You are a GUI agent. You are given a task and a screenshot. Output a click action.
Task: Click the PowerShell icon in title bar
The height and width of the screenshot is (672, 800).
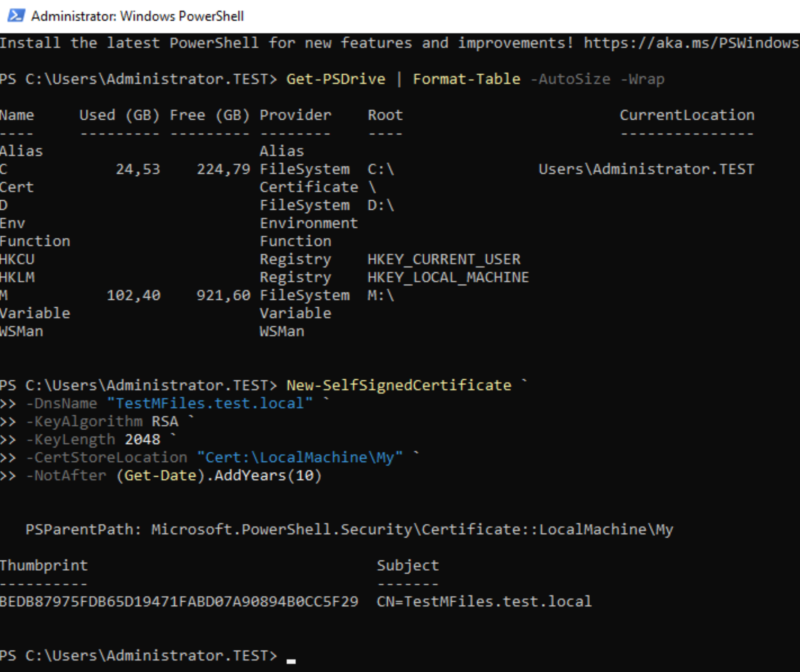point(16,16)
